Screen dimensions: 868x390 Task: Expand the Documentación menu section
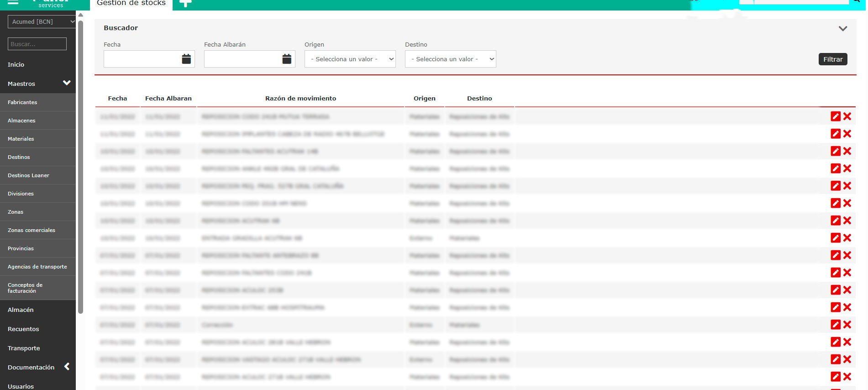pyautogui.click(x=67, y=367)
